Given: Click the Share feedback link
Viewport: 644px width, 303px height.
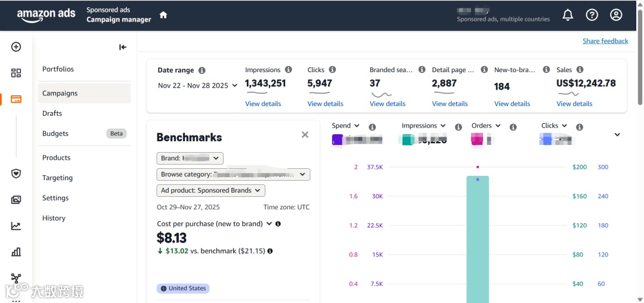Looking at the screenshot, I should coord(605,41).
